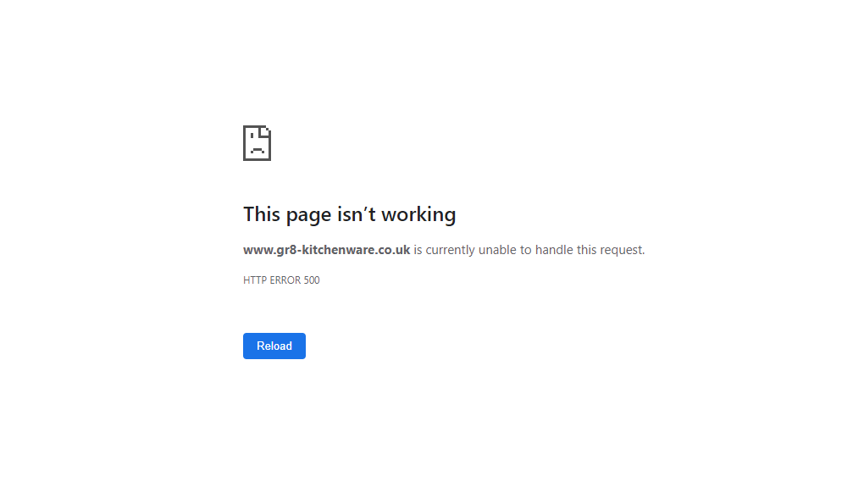Click "kitchenware" in the domain name

pos(338,250)
